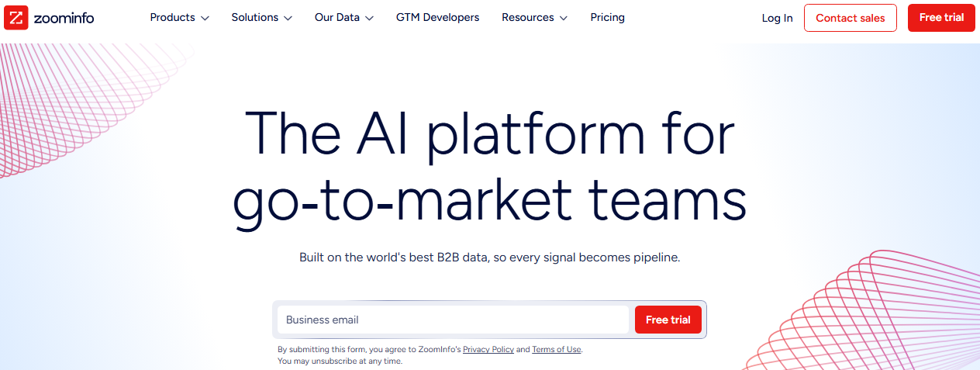
Task: Click the Log In link
Action: (777, 18)
